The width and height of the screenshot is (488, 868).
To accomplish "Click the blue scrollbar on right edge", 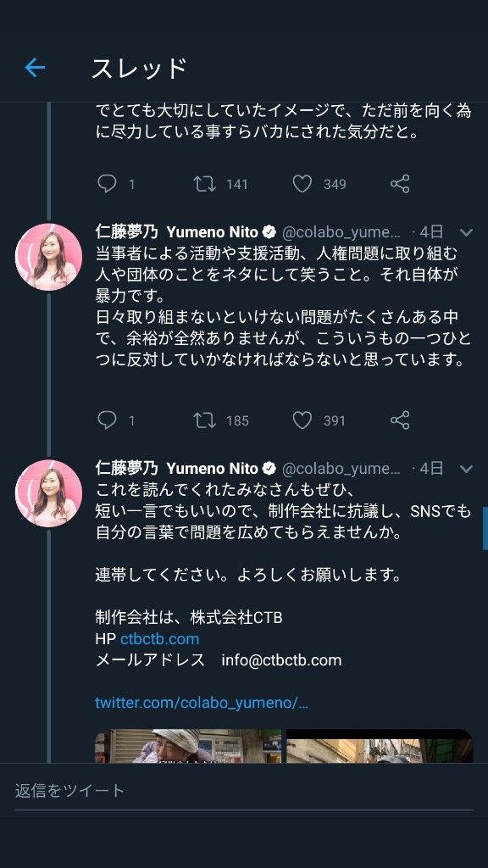I will point(485,528).
